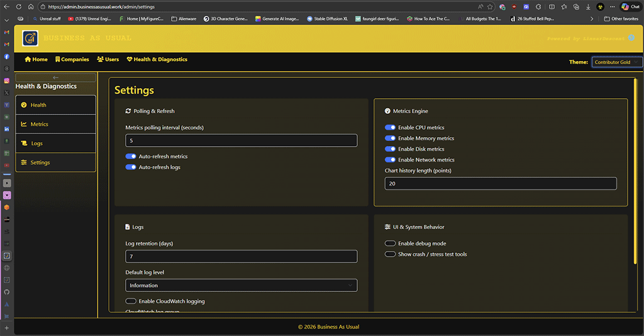Viewport: 644px width, 336px height.
Task: Click the browser refresh icon
Action: pyautogui.click(x=18, y=6)
